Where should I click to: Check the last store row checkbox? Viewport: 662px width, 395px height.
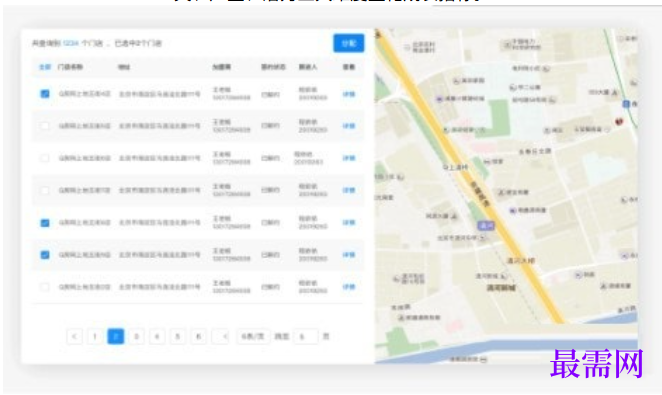click(44, 287)
